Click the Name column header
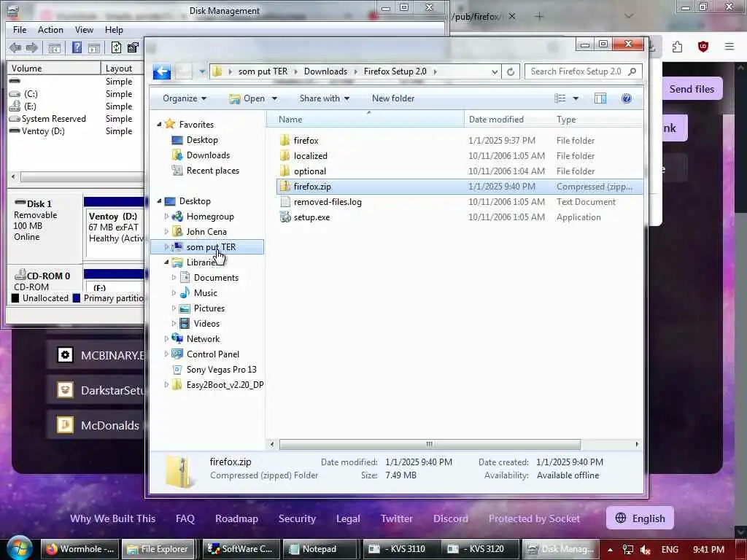747x560 pixels. pyautogui.click(x=365, y=119)
